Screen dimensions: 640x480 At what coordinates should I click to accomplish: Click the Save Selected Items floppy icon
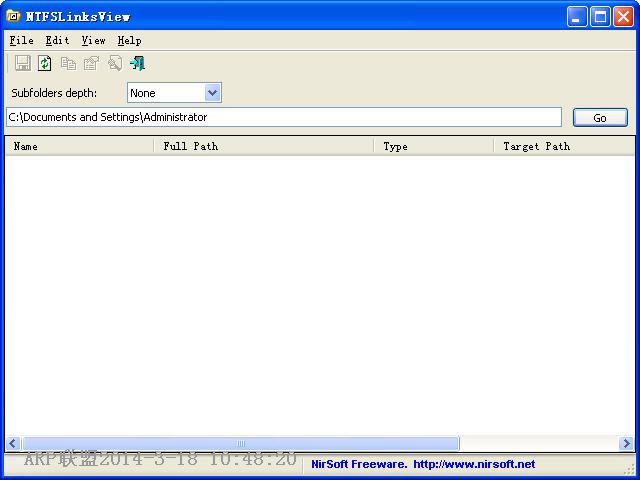point(22,63)
